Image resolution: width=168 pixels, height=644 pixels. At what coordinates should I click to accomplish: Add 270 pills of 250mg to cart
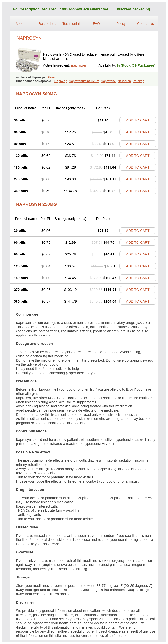(138, 290)
